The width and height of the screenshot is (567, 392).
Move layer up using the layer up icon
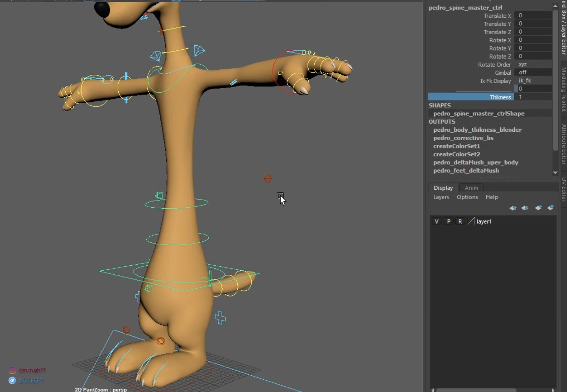pyautogui.click(x=513, y=208)
